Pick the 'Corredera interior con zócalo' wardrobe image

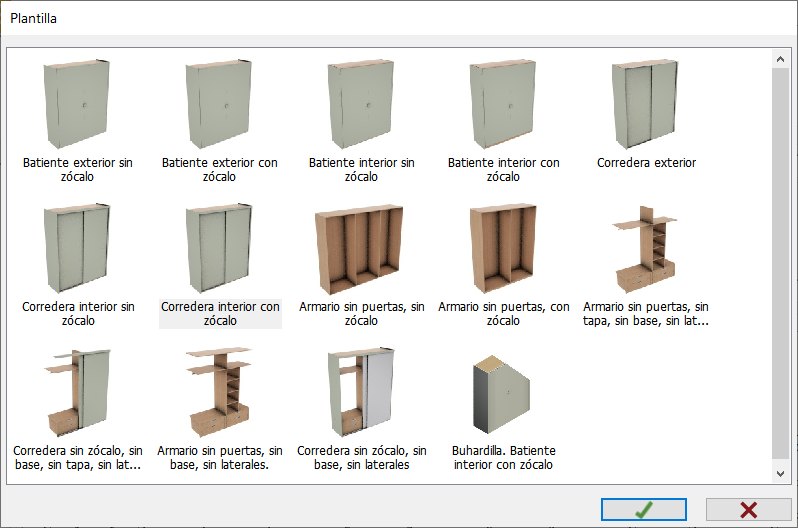[x=219, y=248]
